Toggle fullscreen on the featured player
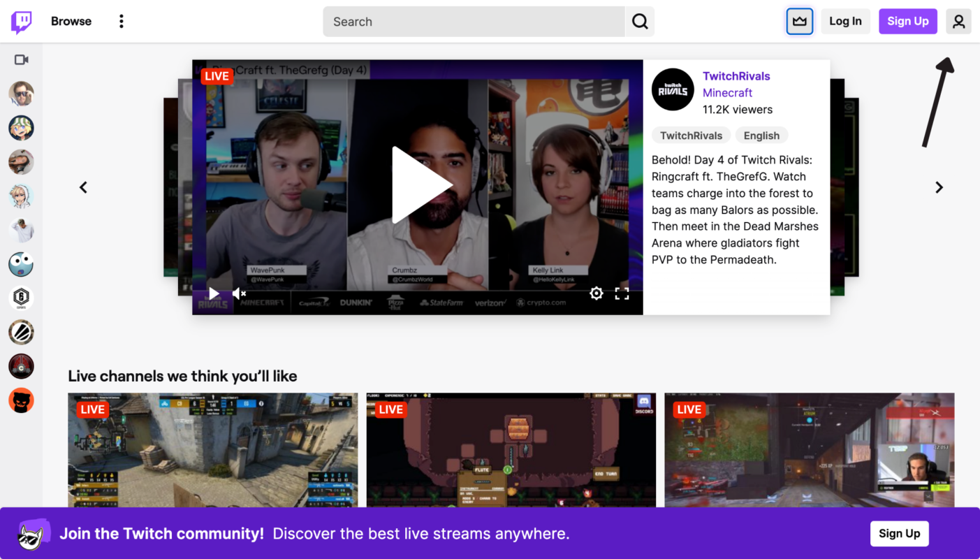The image size is (980, 559). 622,293
